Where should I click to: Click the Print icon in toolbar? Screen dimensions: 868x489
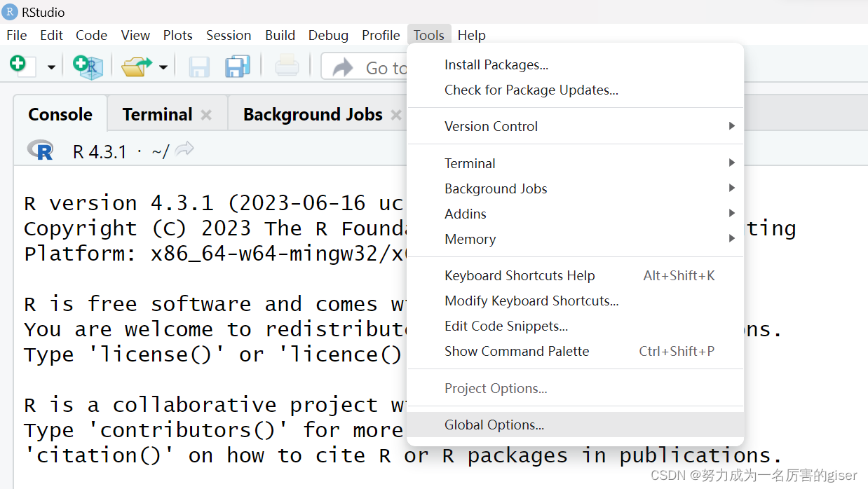pyautogui.click(x=287, y=67)
